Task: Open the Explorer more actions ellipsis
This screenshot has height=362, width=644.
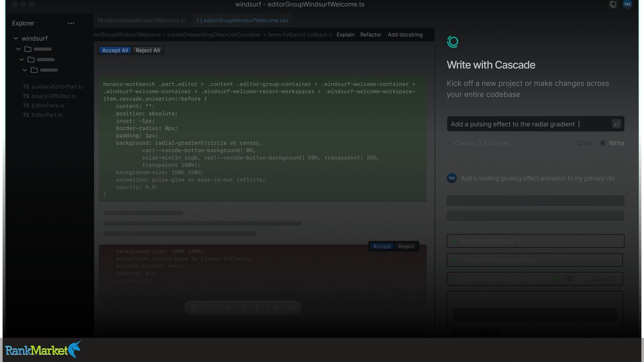Action: pyautogui.click(x=71, y=23)
